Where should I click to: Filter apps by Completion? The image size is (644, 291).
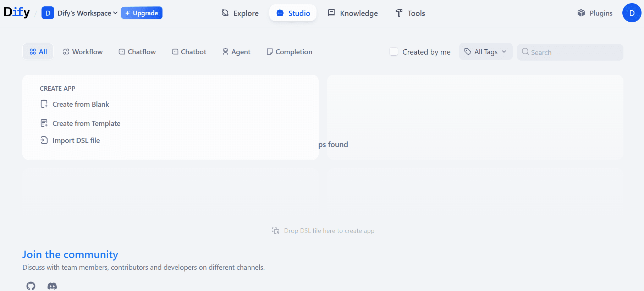pyautogui.click(x=289, y=52)
